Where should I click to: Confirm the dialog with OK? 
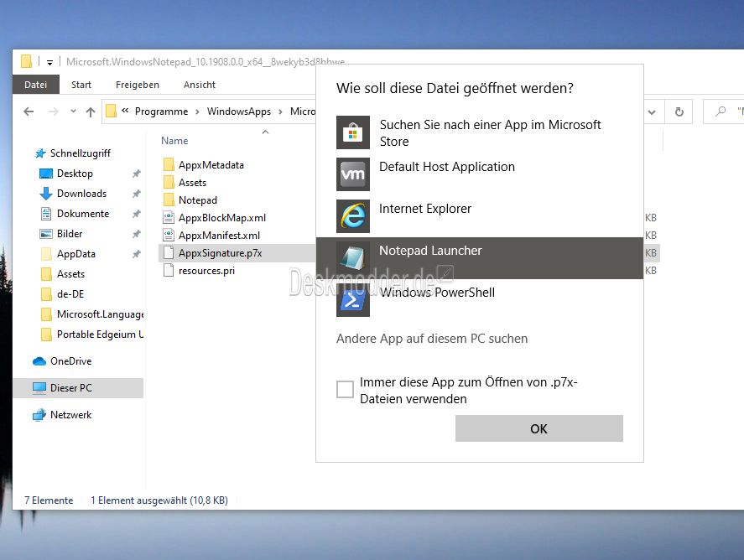coord(539,428)
